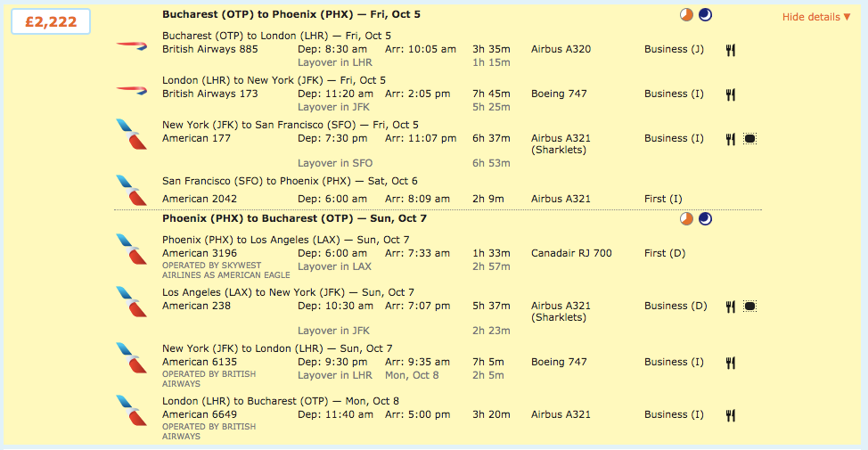Click orange daytime icon on return header
Screen dimensions: 868x450
[686, 218]
